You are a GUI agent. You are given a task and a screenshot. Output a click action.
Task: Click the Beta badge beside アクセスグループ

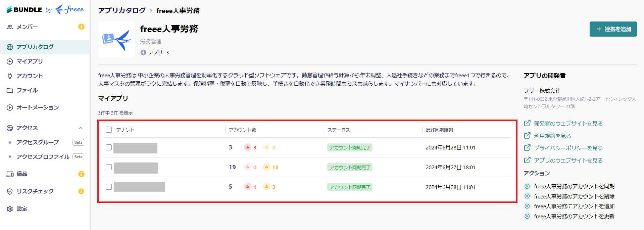pos(78,142)
